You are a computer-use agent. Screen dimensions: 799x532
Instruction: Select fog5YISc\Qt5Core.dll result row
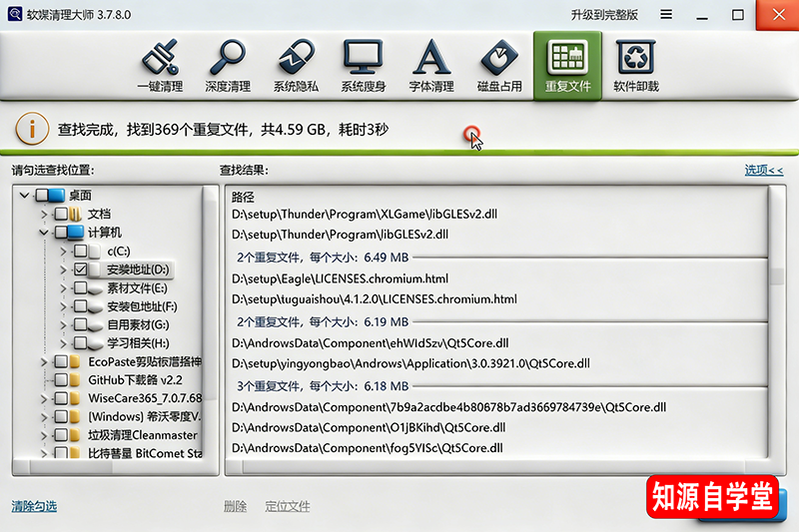pyautogui.click(x=367, y=448)
